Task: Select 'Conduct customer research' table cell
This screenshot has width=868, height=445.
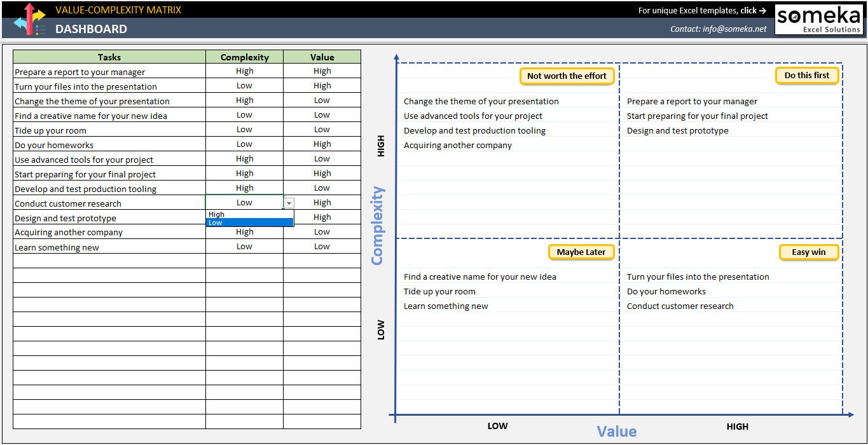Action: [x=109, y=203]
